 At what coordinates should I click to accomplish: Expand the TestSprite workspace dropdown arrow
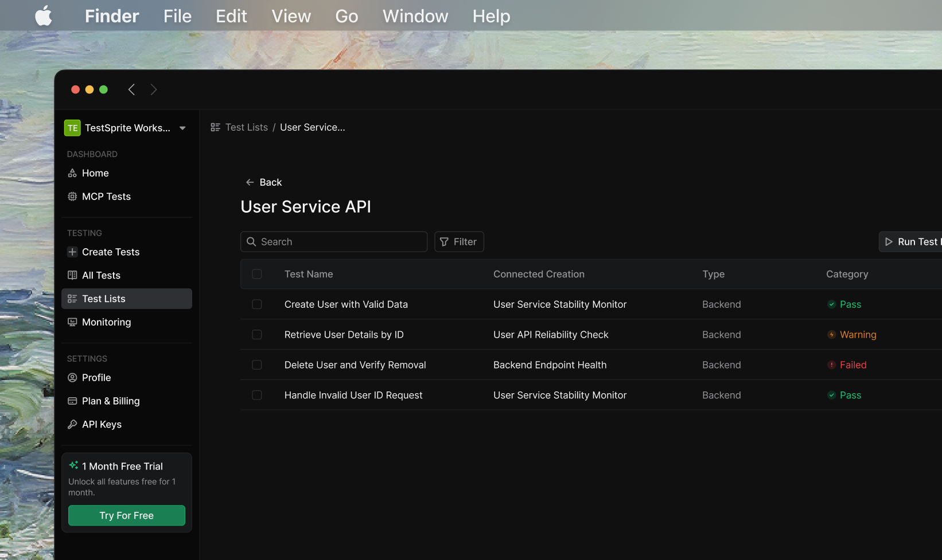tap(182, 128)
